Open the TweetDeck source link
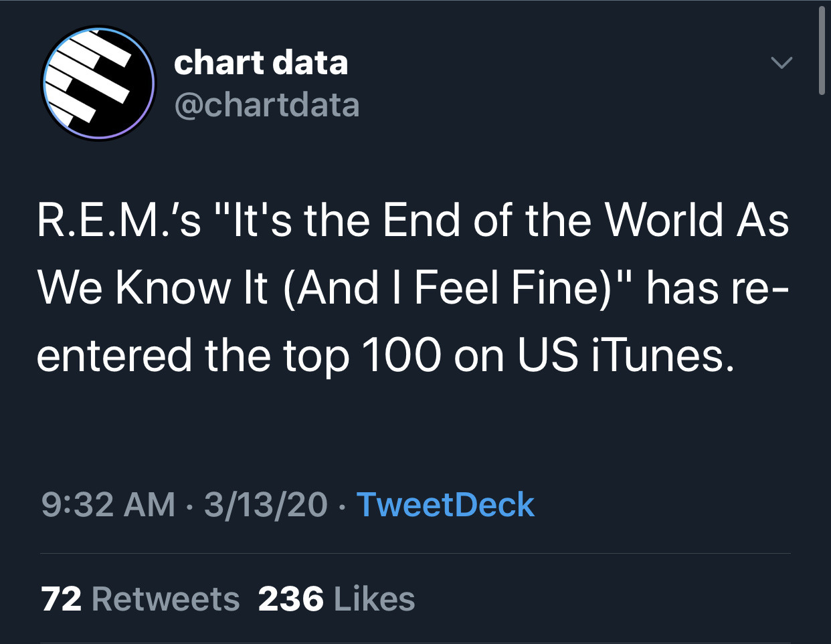Image resolution: width=831 pixels, height=644 pixels. coord(446,504)
